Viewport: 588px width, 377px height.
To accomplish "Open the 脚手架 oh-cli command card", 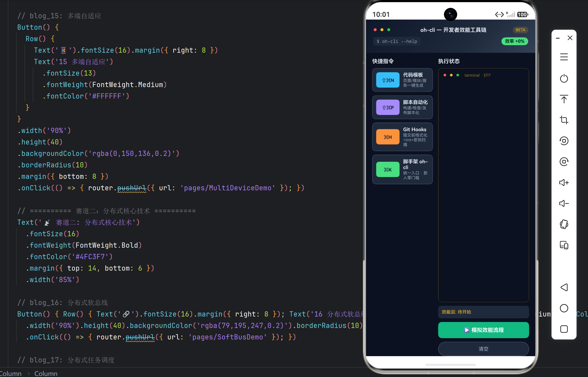I will coord(402,169).
